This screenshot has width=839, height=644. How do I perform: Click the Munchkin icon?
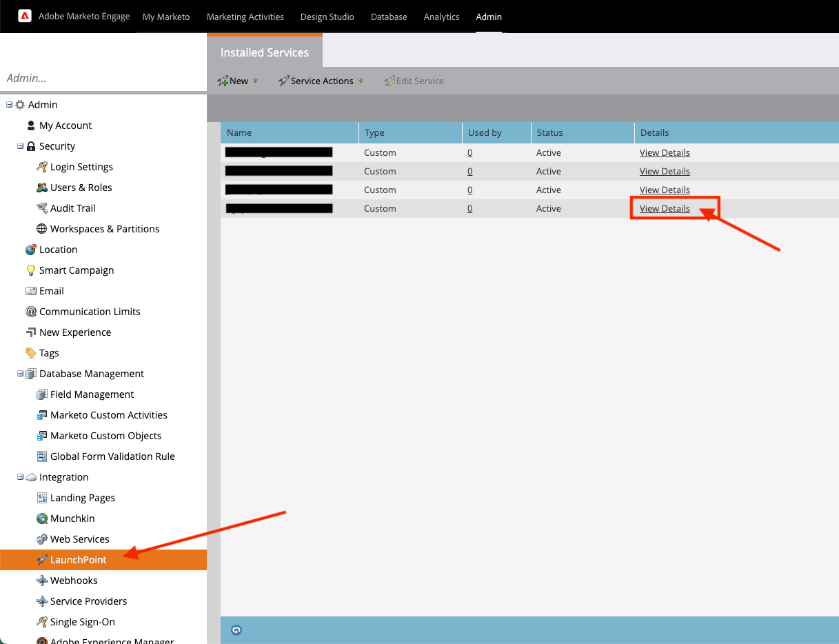pos(42,519)
